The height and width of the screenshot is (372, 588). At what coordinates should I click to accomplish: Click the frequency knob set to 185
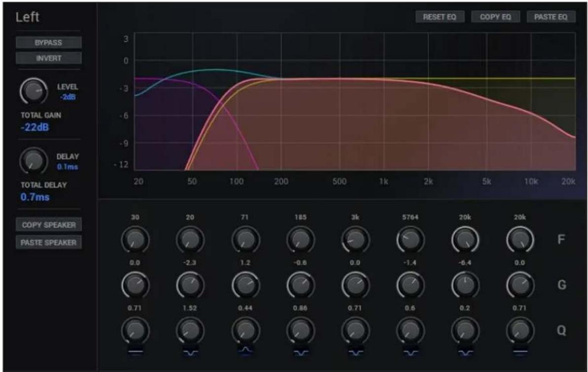(300, 239)
